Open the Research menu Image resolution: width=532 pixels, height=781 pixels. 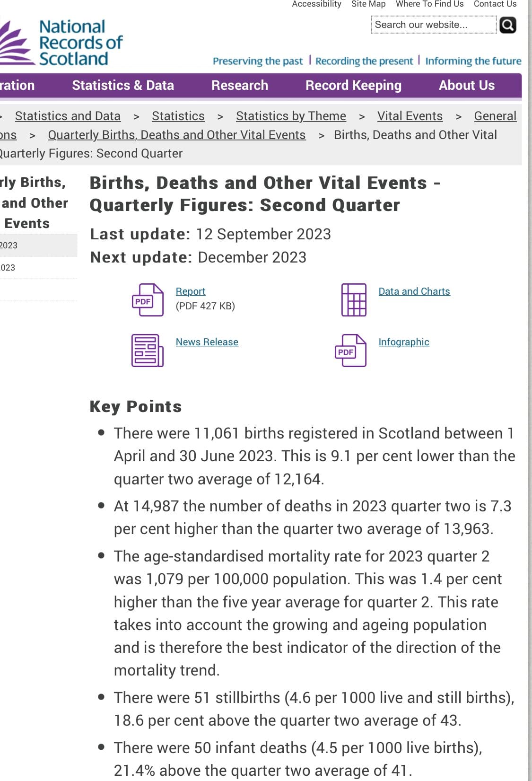[240, 86]
